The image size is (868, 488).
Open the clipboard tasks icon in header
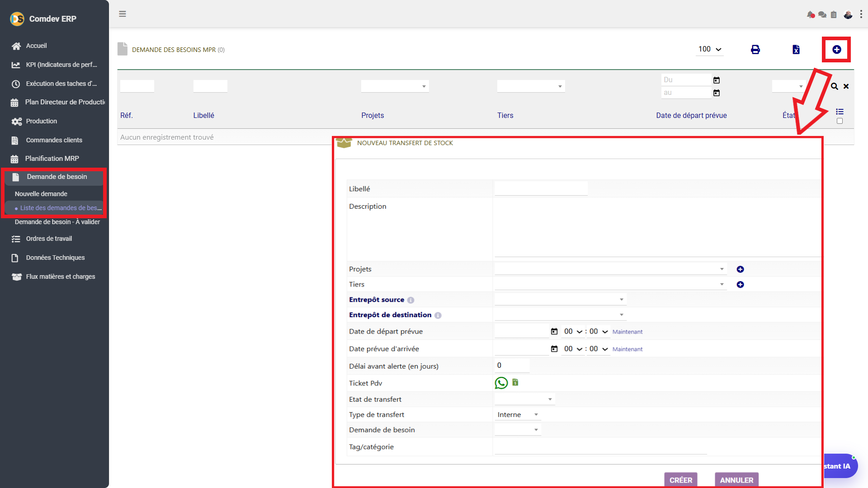[x=834, y=15]
